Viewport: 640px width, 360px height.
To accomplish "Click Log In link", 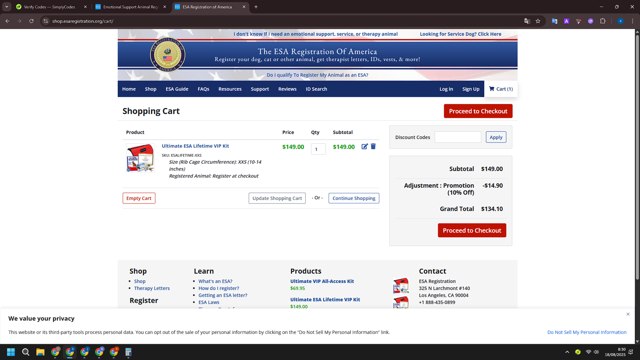I will 446,89.
